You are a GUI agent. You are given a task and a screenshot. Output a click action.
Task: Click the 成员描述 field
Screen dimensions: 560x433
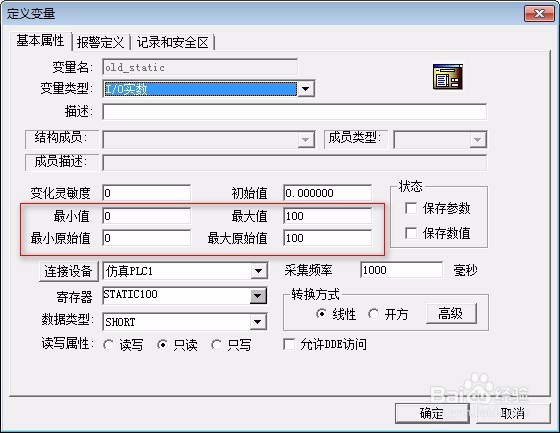[294, 163]
